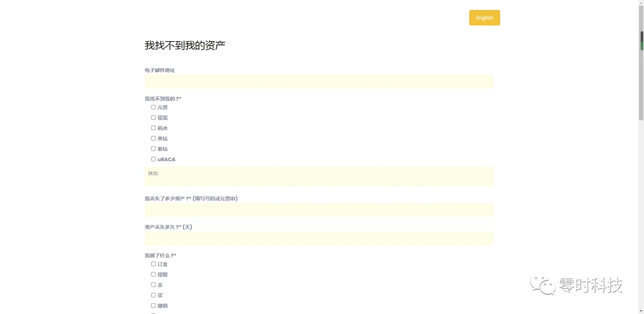Enable the 黄钻 checkbox
The image size is (644, 314).
(153, 138)
